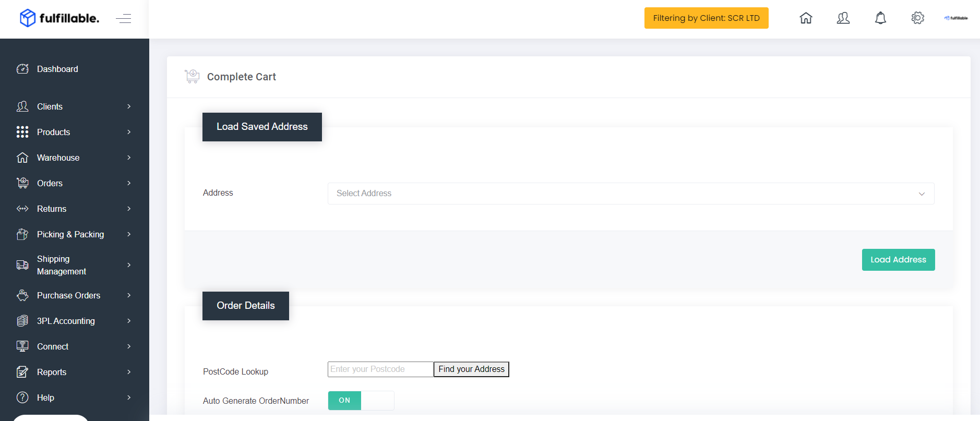The image size is (980, 421).
Task: Click the Enter your Postcode field
Action: pyautogui.click(x=380, y=369)
